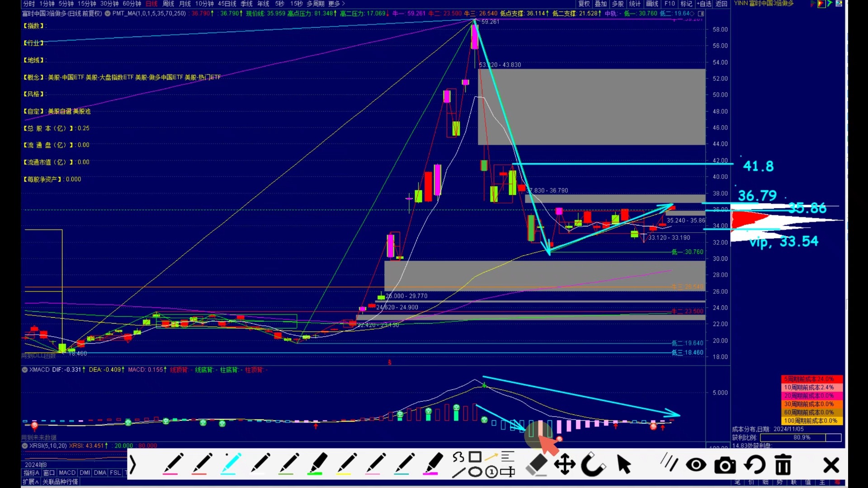This screenshot has height=488, width=868.
Task: Activate the move cross-arrows tool
Action: 565,465
